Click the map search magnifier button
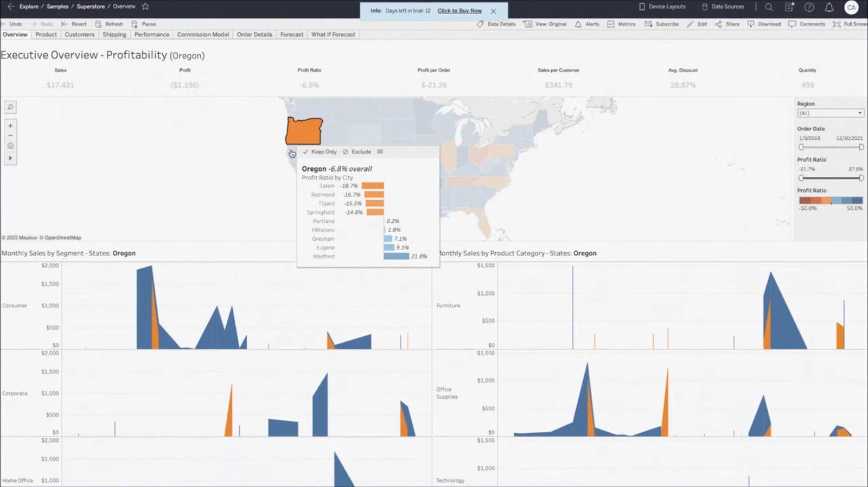This screenshot has height=487, width=868. click(10, 107)
